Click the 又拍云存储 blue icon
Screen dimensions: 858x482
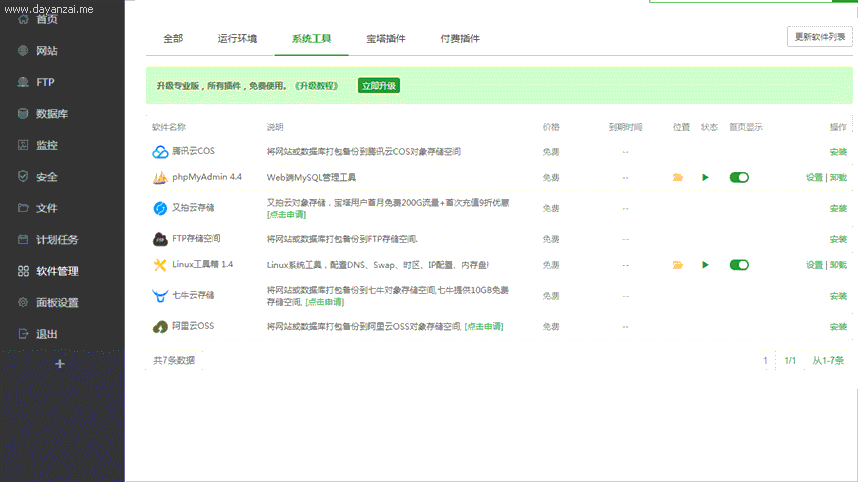[160, 208]
